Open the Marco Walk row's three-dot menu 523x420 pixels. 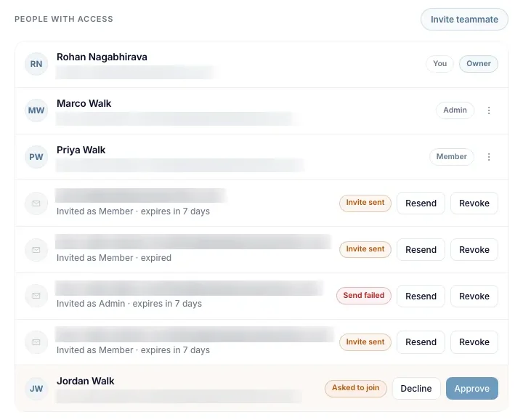(x=489, y=110)
